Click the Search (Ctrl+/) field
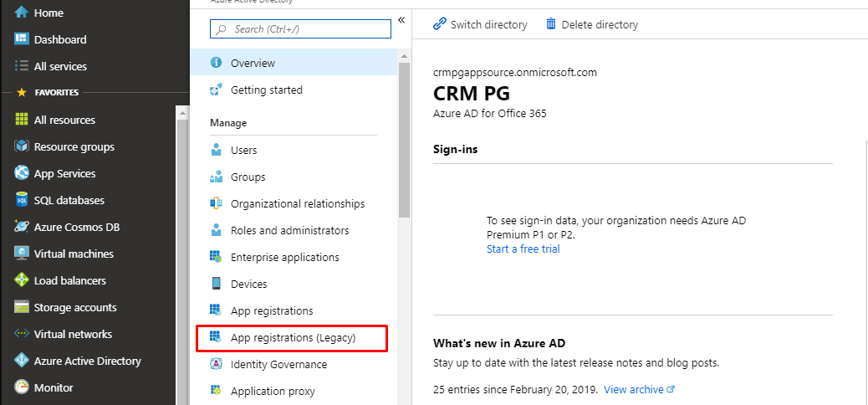This screenshot has width=868, height=405. 301,29
